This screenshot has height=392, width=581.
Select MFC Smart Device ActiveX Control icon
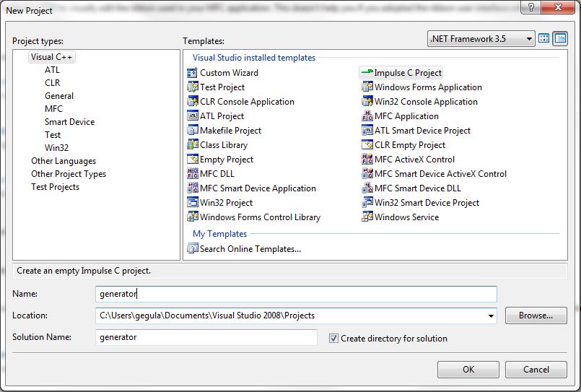tap(367, 174)
